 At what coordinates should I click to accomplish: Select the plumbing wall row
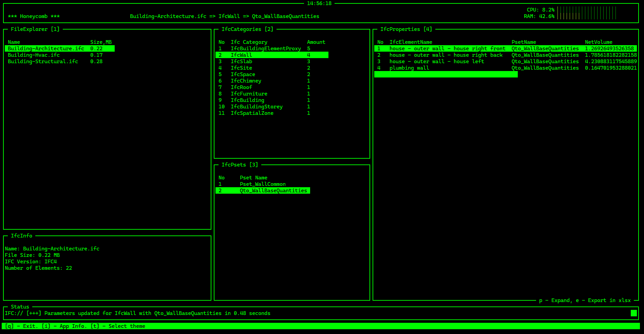pos(506,68)
